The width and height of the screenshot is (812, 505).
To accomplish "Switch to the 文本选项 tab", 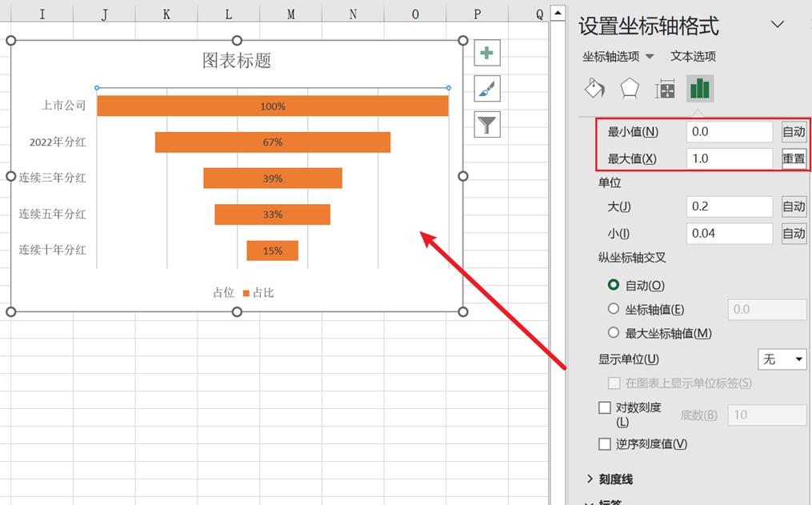I will point(693,56).
